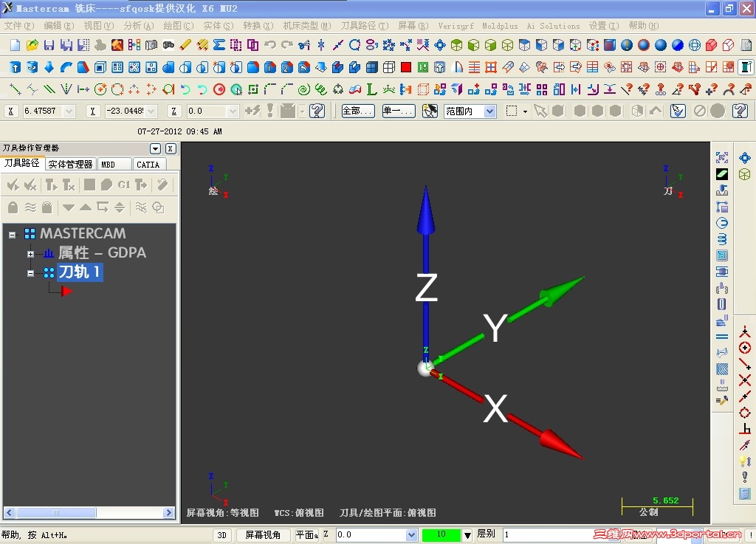Open the 刀具路径(T) menu
The height and width of the screenshot is (544, 756).
tap(365, 26)
